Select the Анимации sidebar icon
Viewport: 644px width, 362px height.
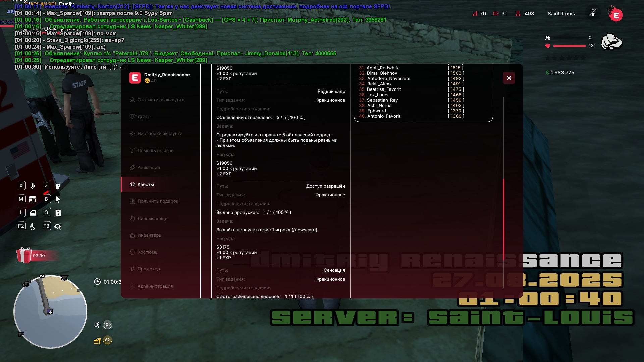[132, 168]
